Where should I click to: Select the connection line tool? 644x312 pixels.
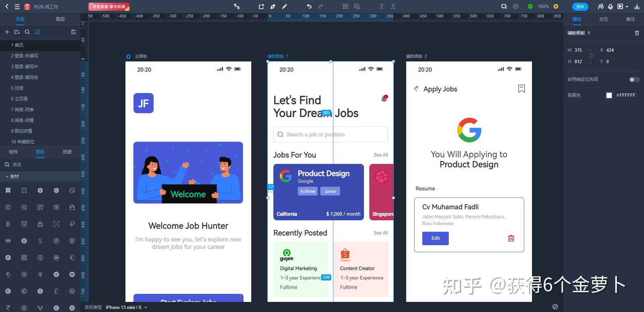237,6
